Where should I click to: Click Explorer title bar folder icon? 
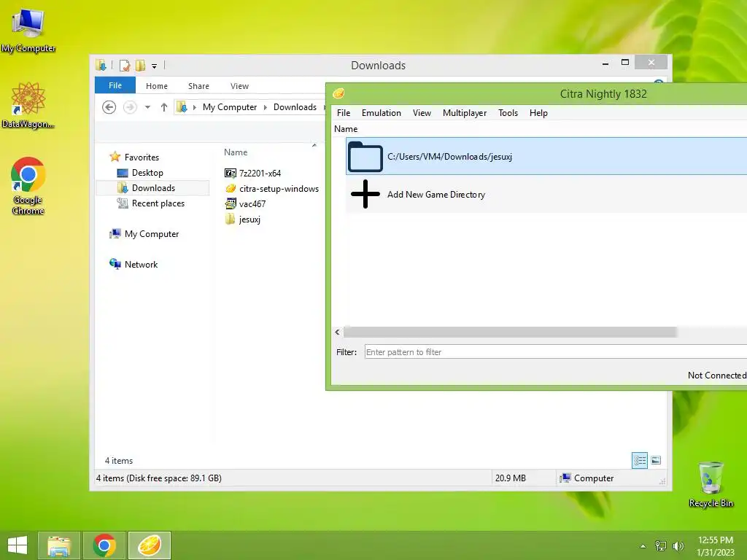[101, 65]
